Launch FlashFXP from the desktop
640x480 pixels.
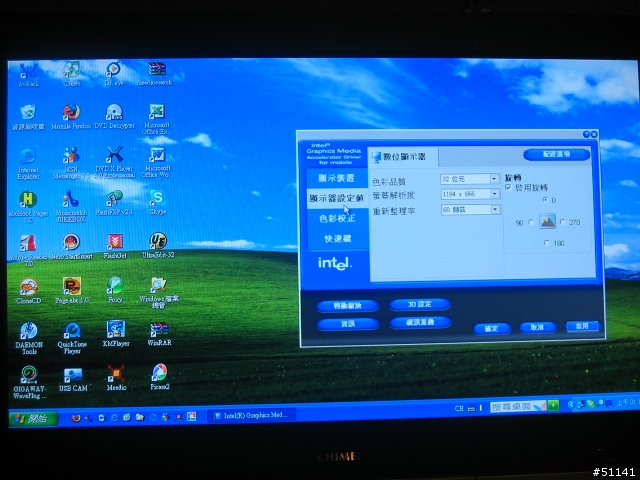coord(114,203)
